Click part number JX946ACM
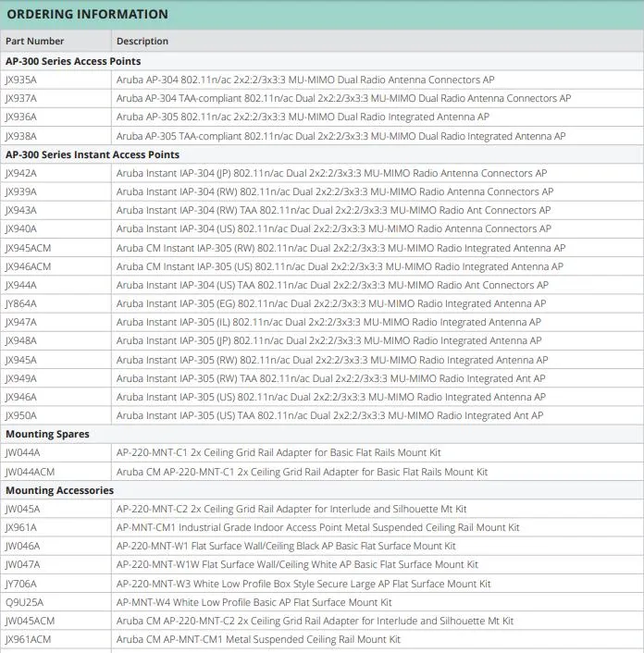Screen dimensions: 644x653 pos(29,266)
